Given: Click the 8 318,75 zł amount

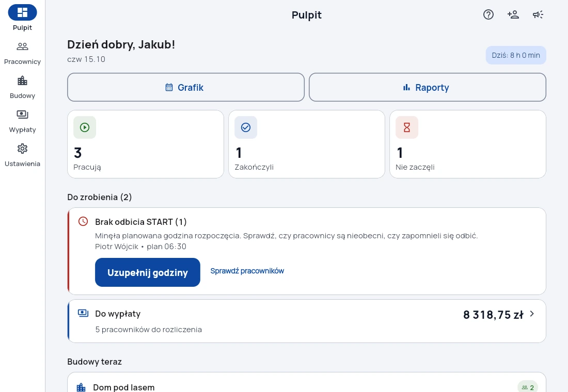Looking at the screenshot, I should click(493, 315).
